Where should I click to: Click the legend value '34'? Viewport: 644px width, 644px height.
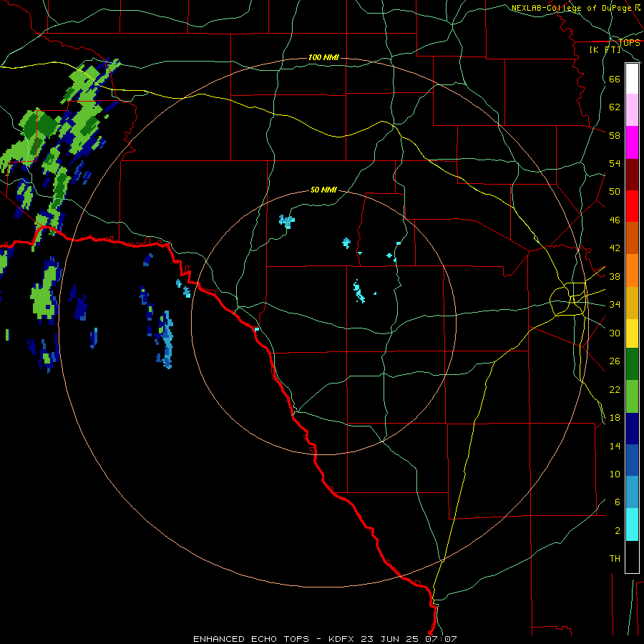[615, 305]
